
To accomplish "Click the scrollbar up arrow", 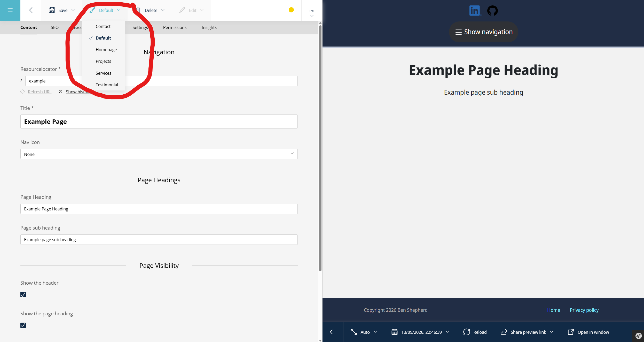I will (x=320, y=23).
